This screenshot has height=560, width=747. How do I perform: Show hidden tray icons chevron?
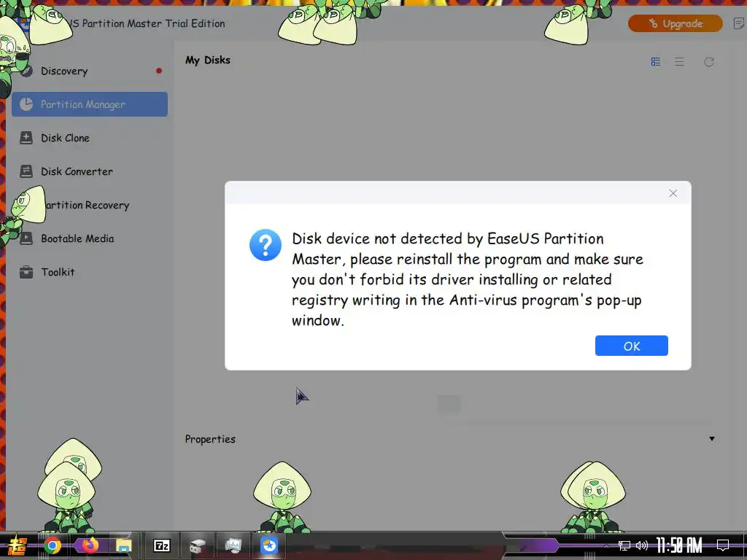point(606,545)
